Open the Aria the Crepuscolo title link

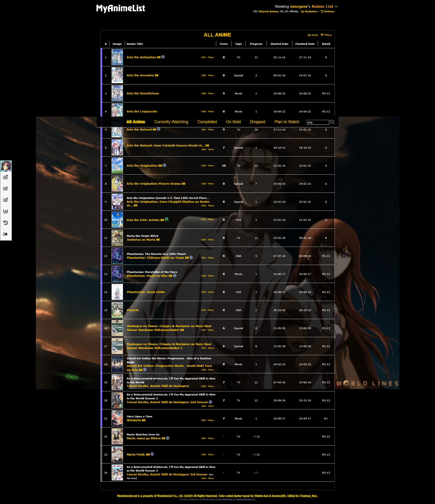pyautogui.click(x=142, y=112)
